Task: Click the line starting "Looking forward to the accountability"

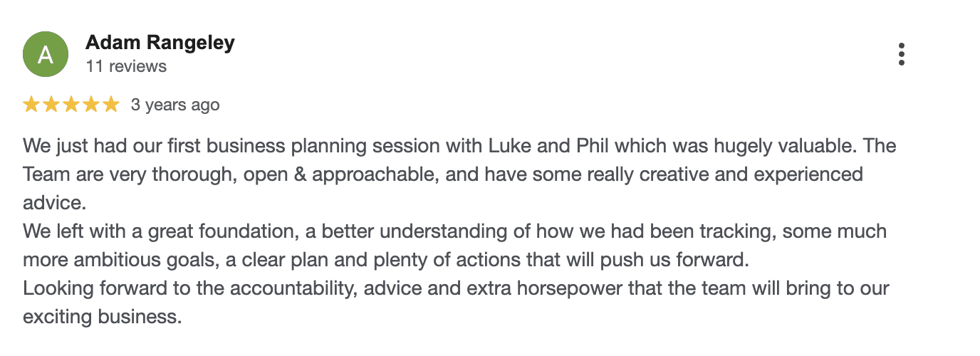Action: point(456,288)
